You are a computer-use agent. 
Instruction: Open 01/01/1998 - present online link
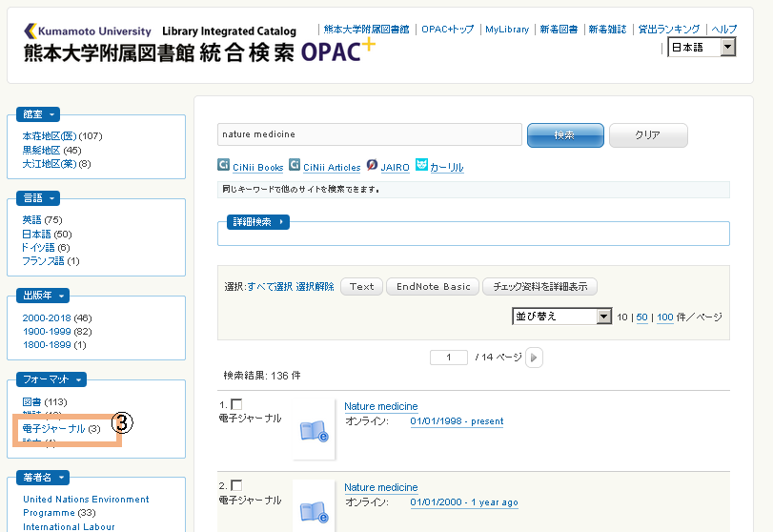click(x=457, y=421)
